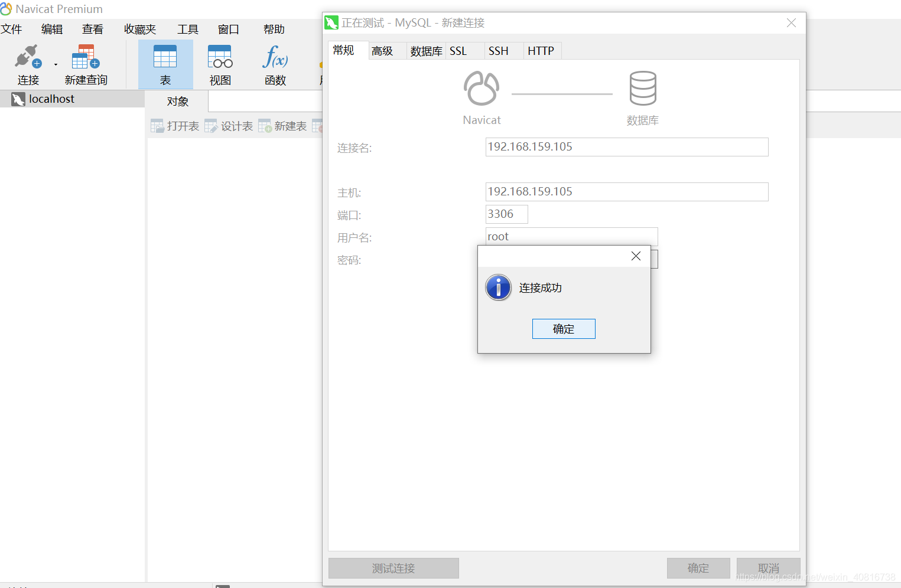This screenshot has width=901, height=588.
Task: Click the Connection plug icon in toolbar
Action: (28, 57)
